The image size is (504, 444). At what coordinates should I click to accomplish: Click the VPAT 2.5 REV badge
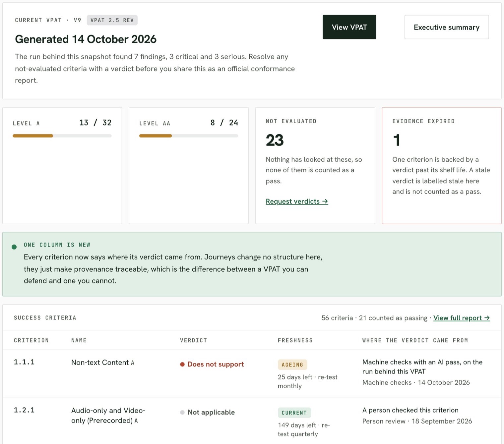point(112,20)
